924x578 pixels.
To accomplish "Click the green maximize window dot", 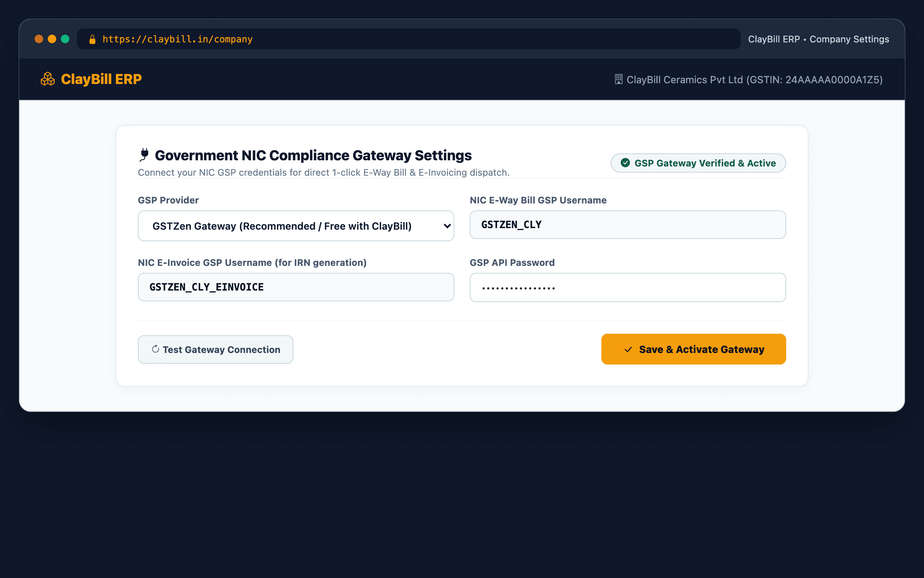I will [x=65, y=39].
